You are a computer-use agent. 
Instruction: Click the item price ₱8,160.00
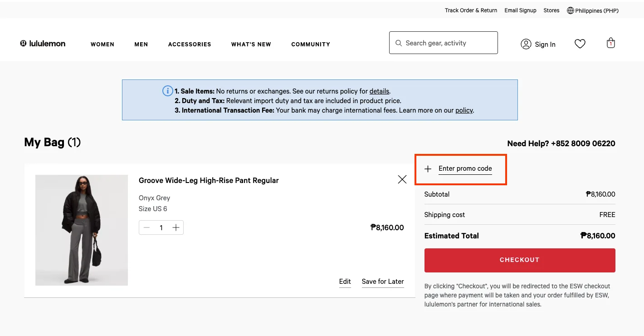point(387,227)
